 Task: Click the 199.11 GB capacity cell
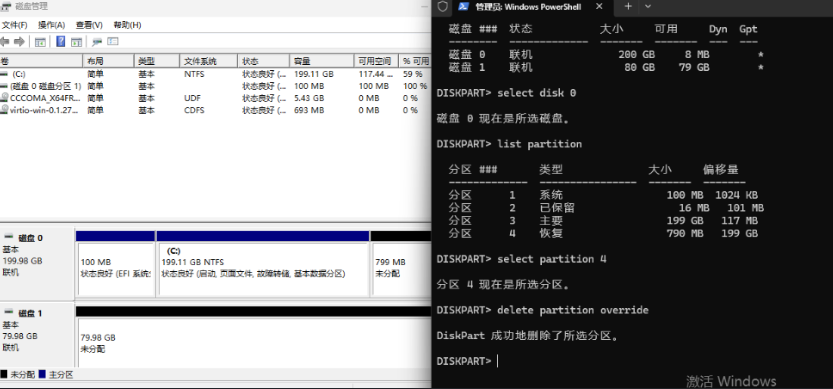pyautogui.click(x=313, y=74)
